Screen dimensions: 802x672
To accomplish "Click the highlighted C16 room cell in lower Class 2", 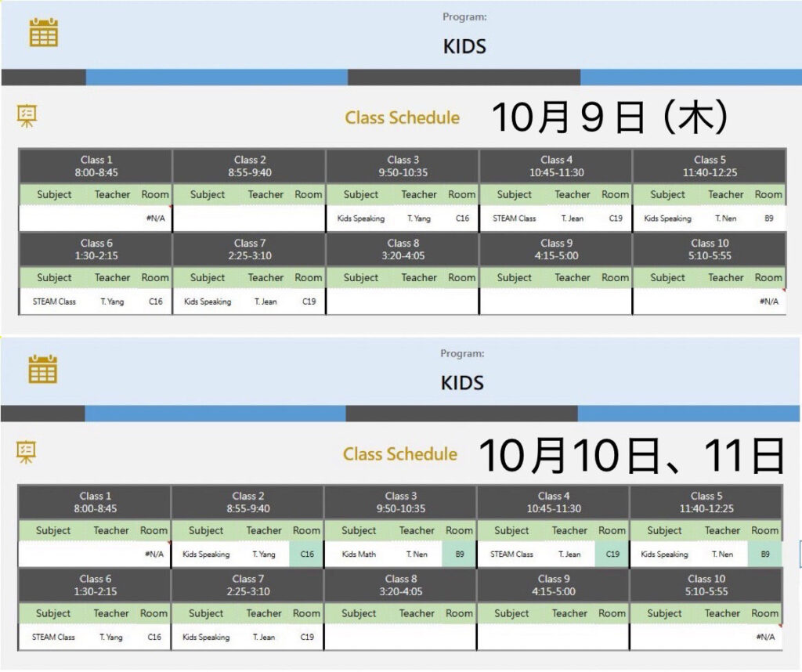I will click(x=306, y=555).
